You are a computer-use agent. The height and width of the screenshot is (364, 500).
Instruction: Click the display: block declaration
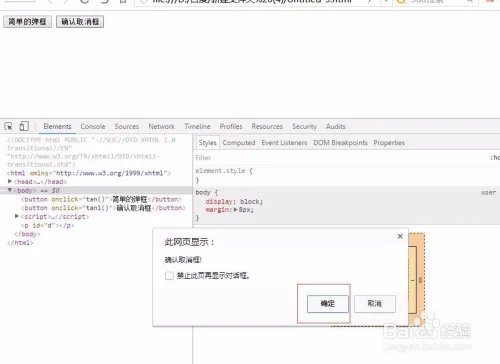(x=234, y=201)
